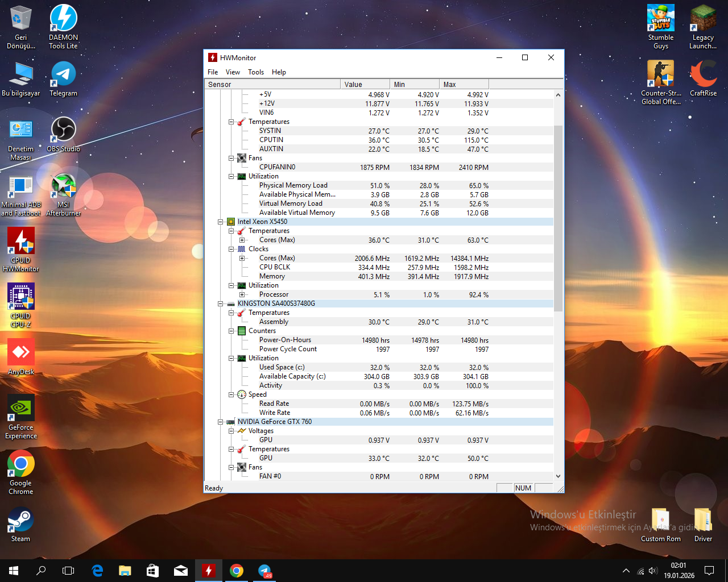Expand the Processor utilization row
Viewport: 728px width, 582px height.
pos(242,294)
